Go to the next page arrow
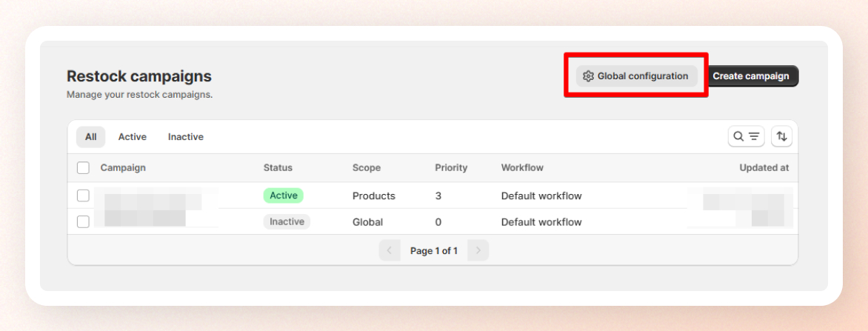Screen dimensions: 868x331 [x=478, y=250]
